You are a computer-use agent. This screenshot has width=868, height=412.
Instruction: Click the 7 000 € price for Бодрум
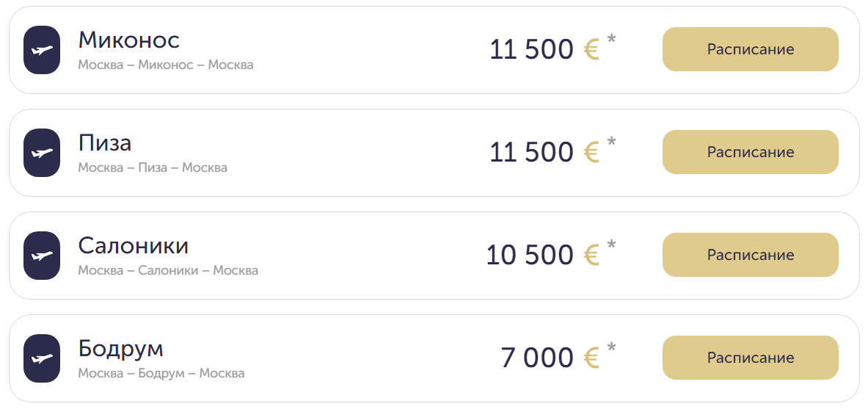coord(550,358)
